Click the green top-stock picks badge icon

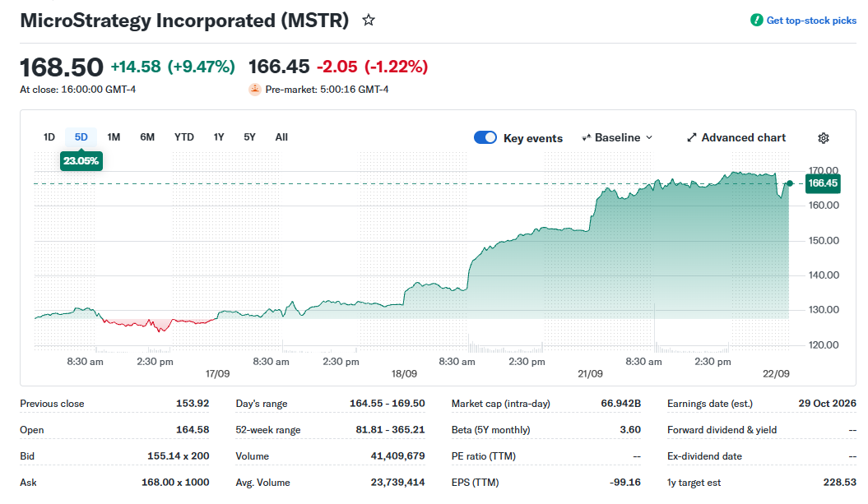(x=756, y=21)
